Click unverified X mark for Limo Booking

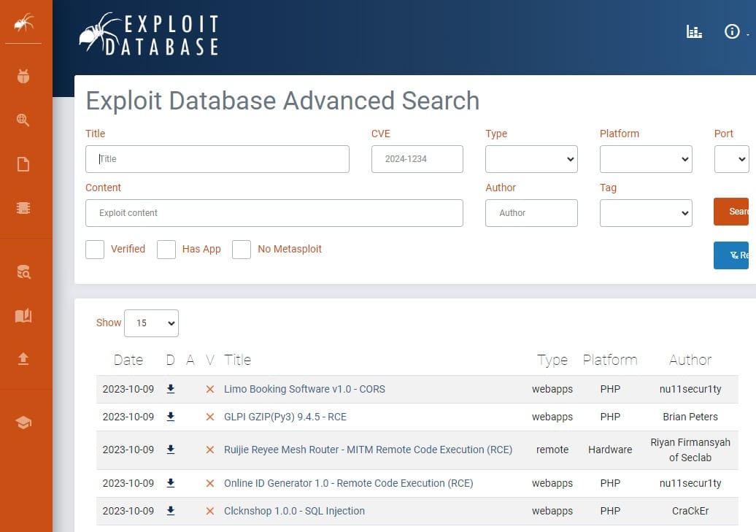[x=209, y=389]
